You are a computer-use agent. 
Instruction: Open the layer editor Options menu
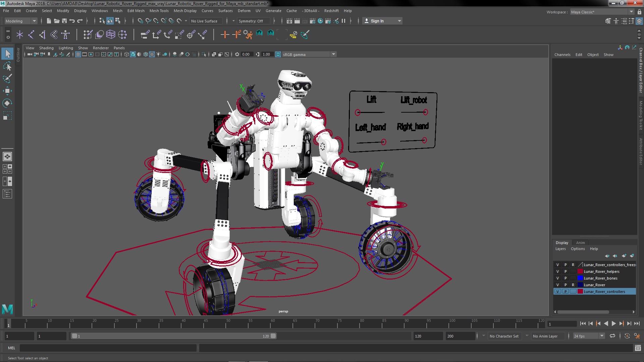pyautogui.click(x=578, y=249)
